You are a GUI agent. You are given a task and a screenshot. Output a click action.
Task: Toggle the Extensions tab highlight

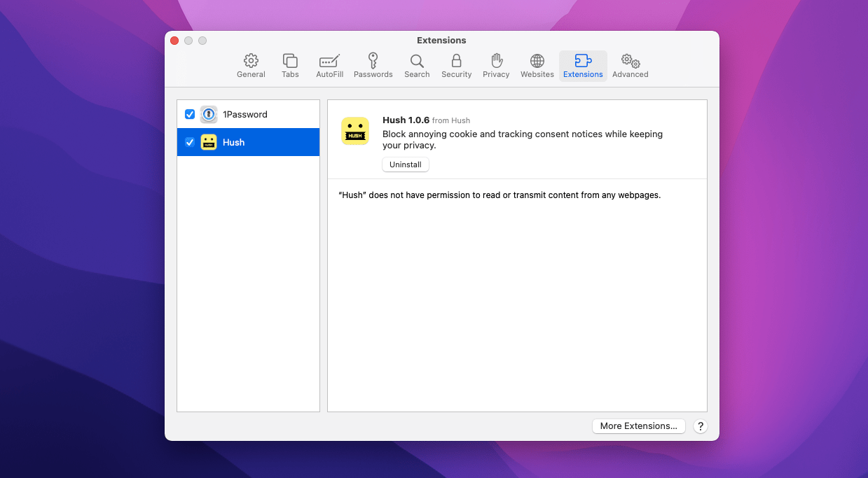click(583, 65)
